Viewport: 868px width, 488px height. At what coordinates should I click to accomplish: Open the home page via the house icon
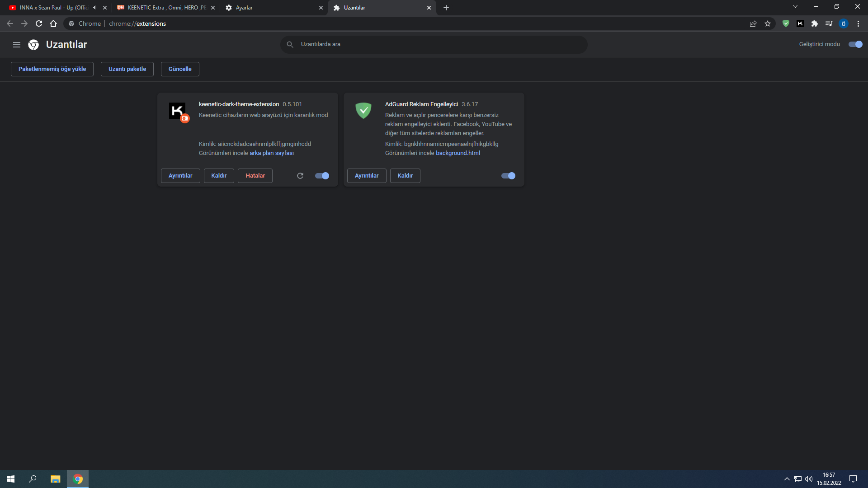point(53,23)
